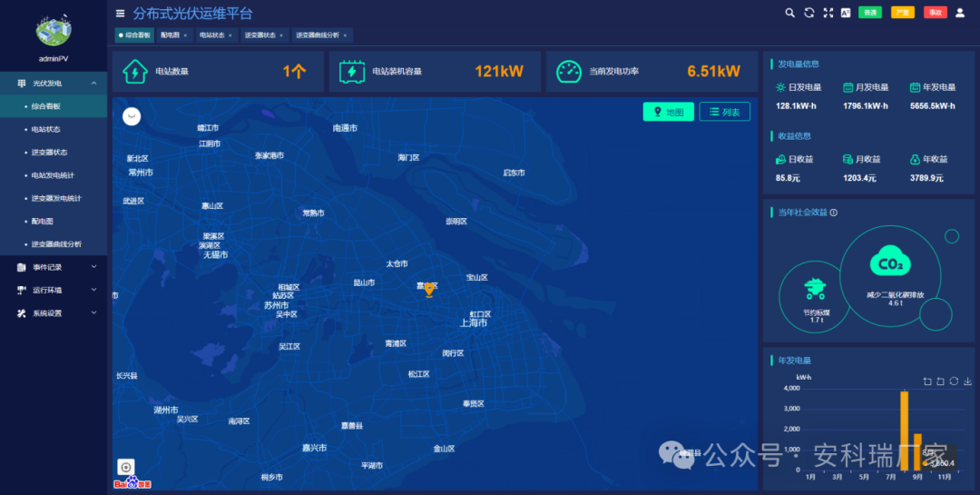Close the 逆变器状态 tab
980x495 pixels.
[x=281, y=35]
